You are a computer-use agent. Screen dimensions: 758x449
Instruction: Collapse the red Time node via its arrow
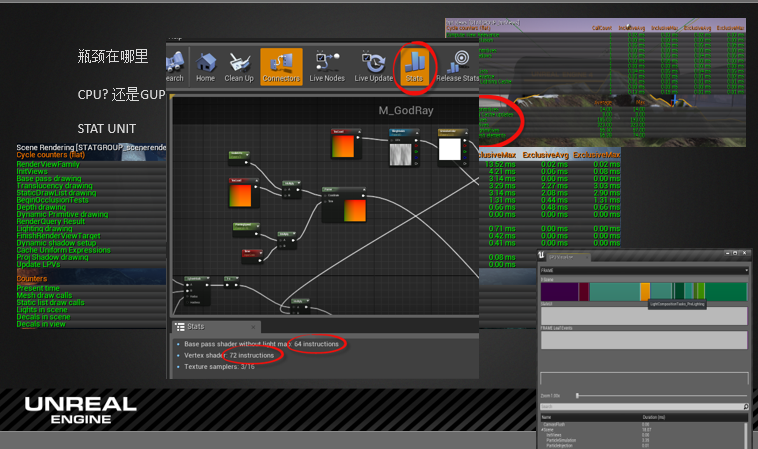pos(260,251)
